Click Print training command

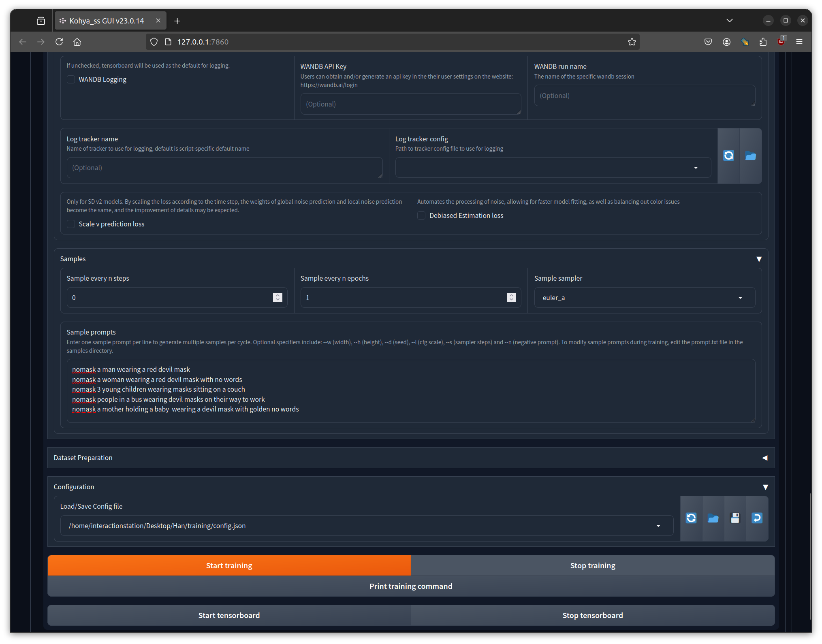tap(411, 586)
